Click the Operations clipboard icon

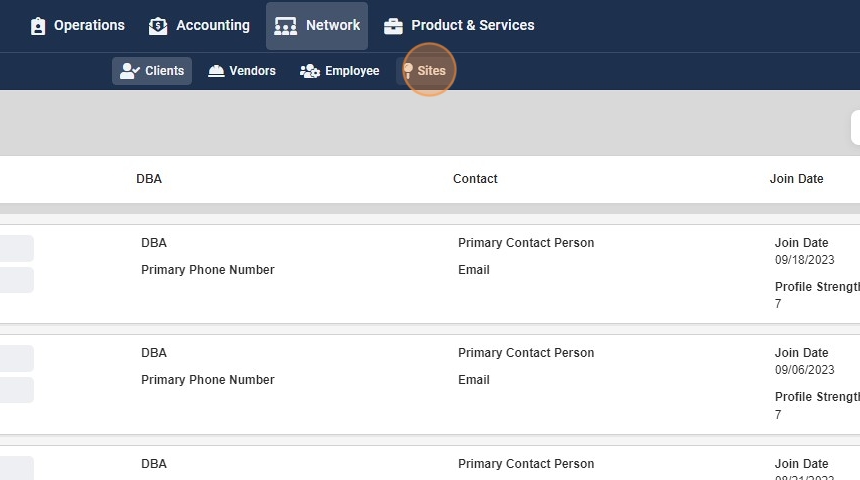[38, 26]
